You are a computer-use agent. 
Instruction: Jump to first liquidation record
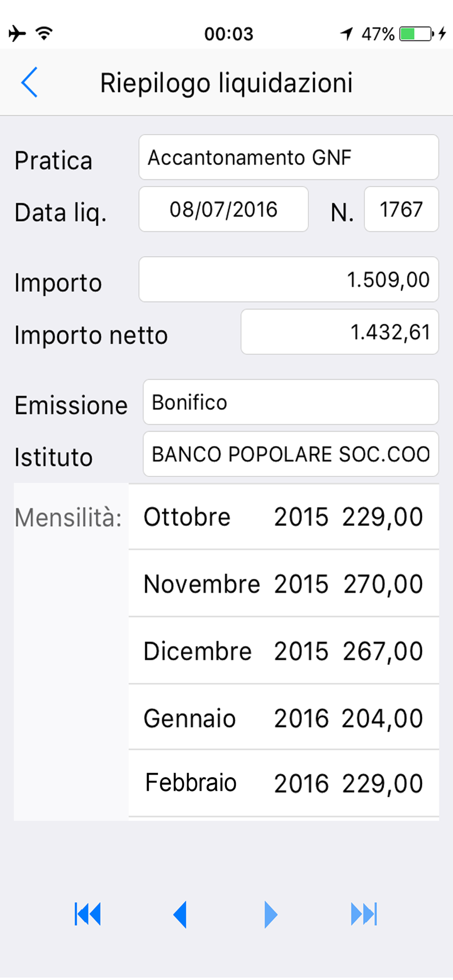click(x=88, y=914)
